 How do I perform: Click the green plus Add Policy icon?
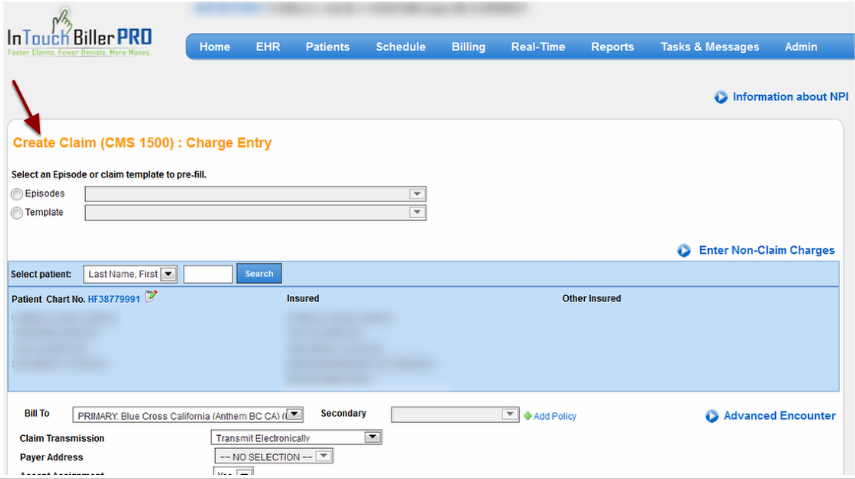pyautogui.click(x=527, y=416)
